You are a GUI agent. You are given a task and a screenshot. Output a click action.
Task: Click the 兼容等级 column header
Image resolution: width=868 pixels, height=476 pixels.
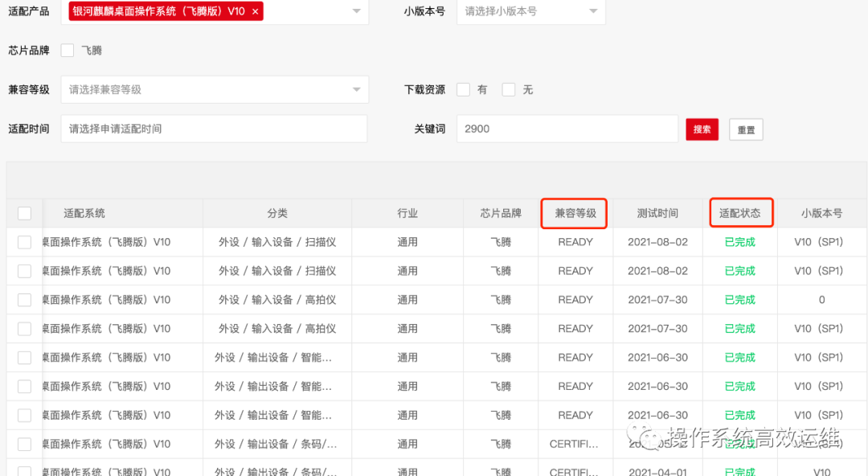575,213
